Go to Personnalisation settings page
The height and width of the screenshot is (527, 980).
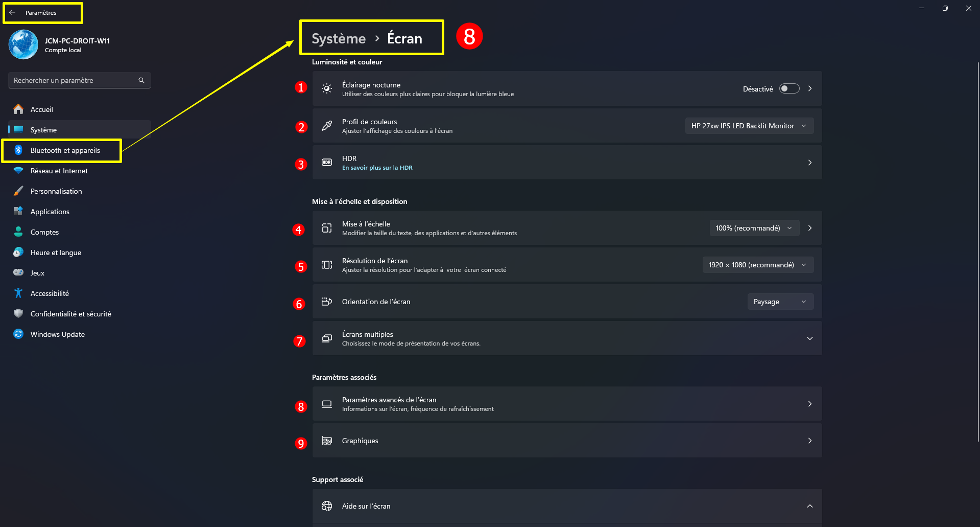coord(56,191)
